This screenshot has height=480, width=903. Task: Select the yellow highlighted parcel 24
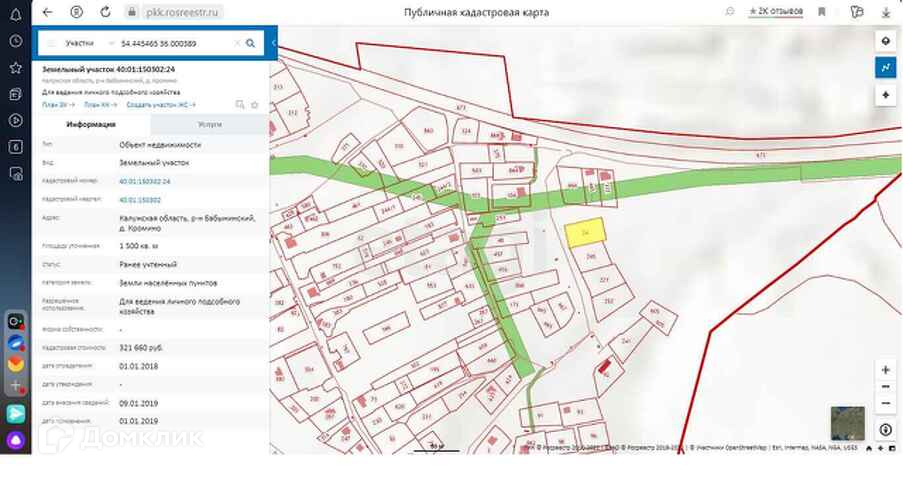click(585, 233)
